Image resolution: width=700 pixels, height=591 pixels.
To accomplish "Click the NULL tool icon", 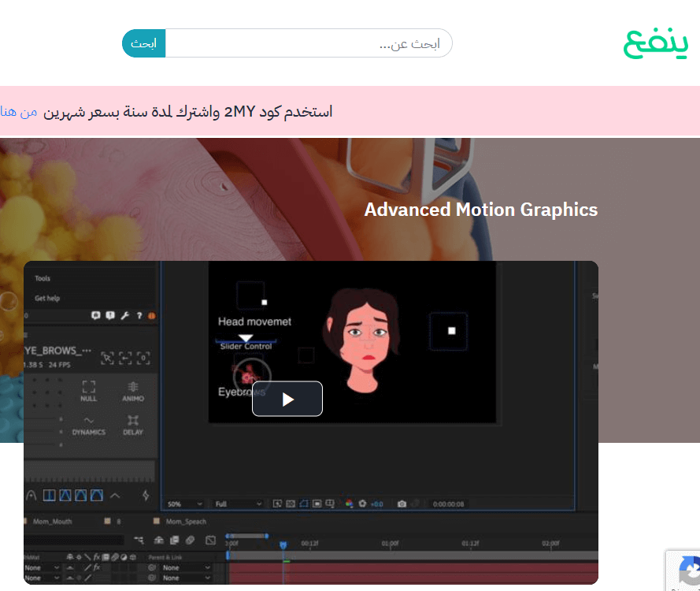I will pyautogui.click(x=89, y=390).
